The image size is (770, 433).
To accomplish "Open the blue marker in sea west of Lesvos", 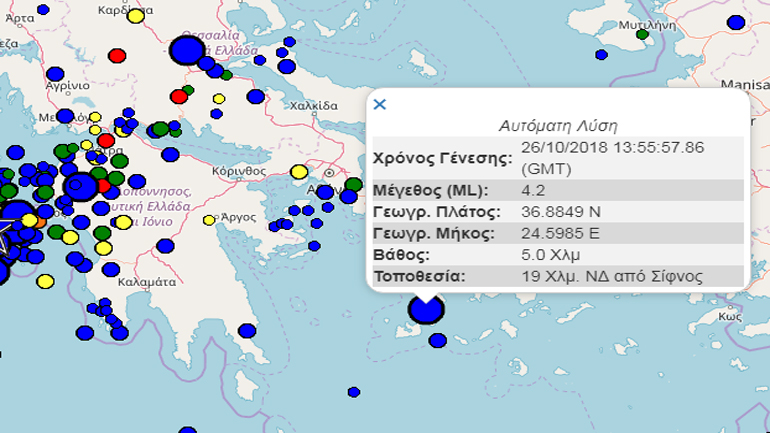I will [x=601, y=54].
